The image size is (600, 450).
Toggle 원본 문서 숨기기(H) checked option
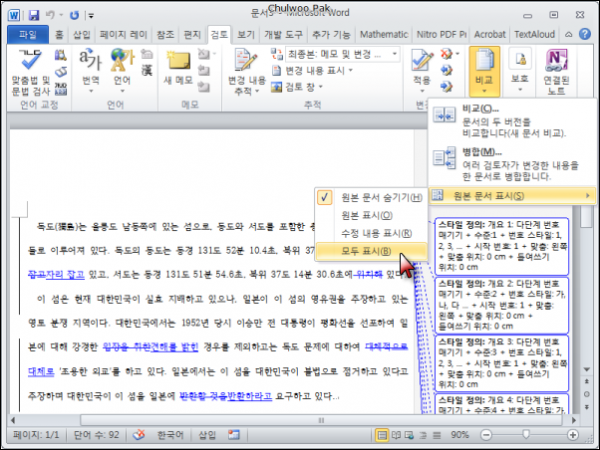pyautogui.click(x=371, y=197)
